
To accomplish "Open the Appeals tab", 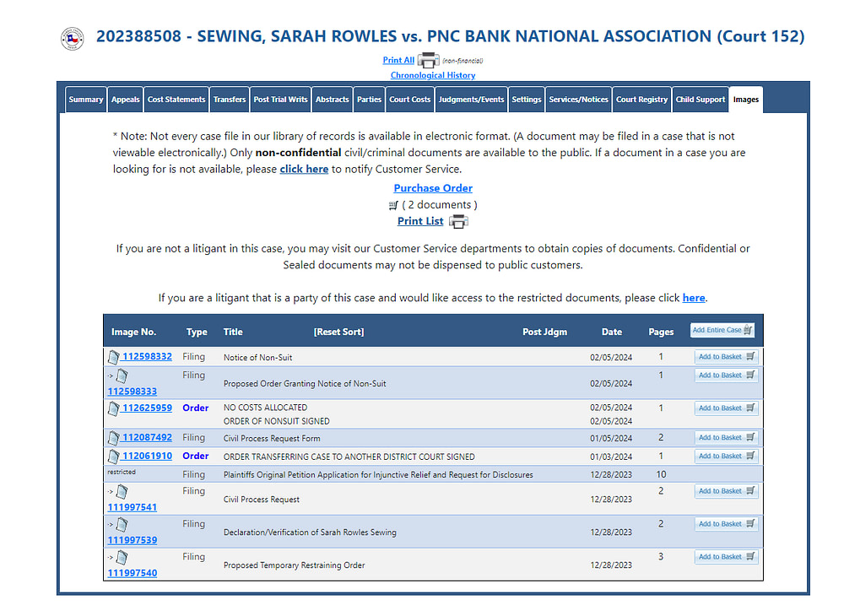I will click(126, 100).
